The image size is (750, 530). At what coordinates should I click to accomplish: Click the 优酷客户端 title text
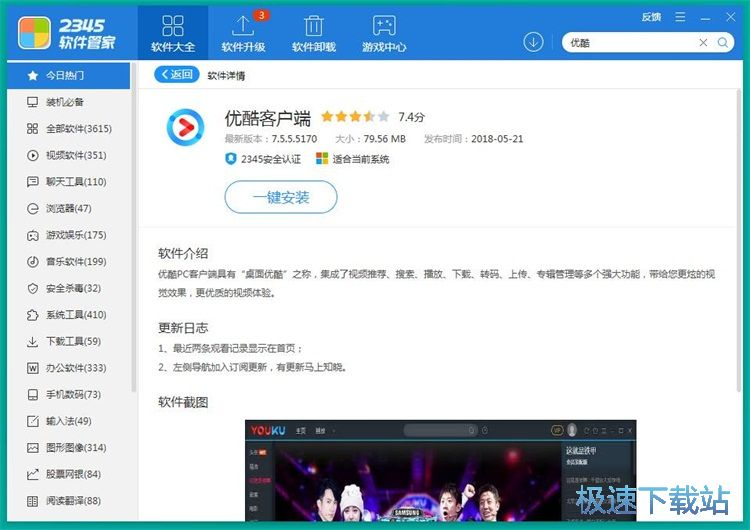268,118
